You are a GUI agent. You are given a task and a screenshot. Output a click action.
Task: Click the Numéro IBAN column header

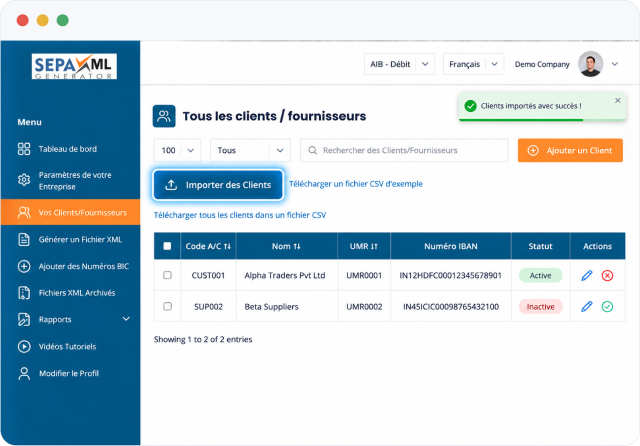pyautogui.click(x=451, y=246)
